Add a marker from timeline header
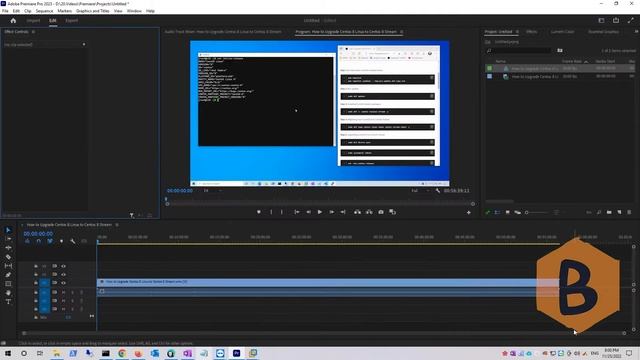Screen dimensions: 640x360 (61, 241)
